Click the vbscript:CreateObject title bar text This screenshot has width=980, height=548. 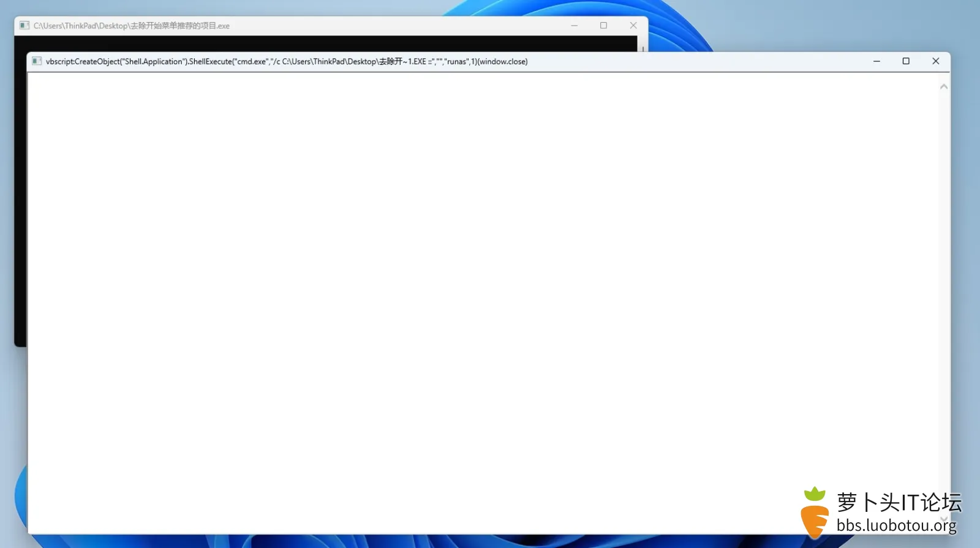click(x=287, y=61)
